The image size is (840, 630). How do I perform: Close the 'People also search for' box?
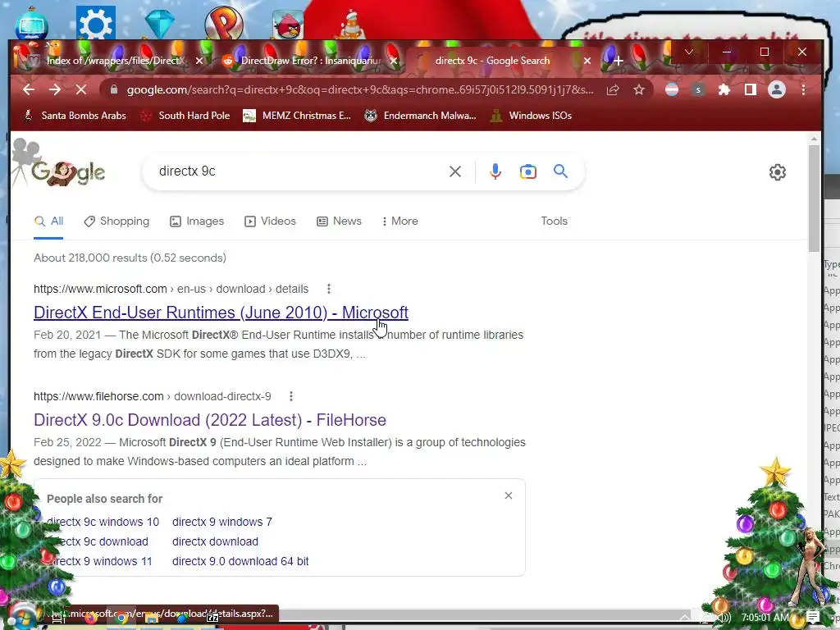click(x=509, y=495)
